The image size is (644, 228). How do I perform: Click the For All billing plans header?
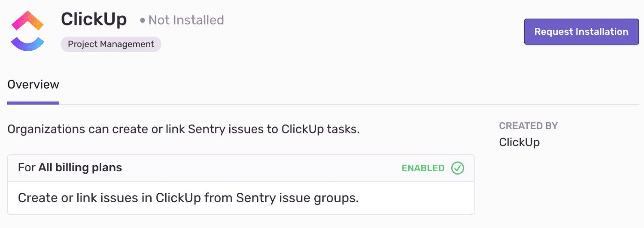pos(70,168)
